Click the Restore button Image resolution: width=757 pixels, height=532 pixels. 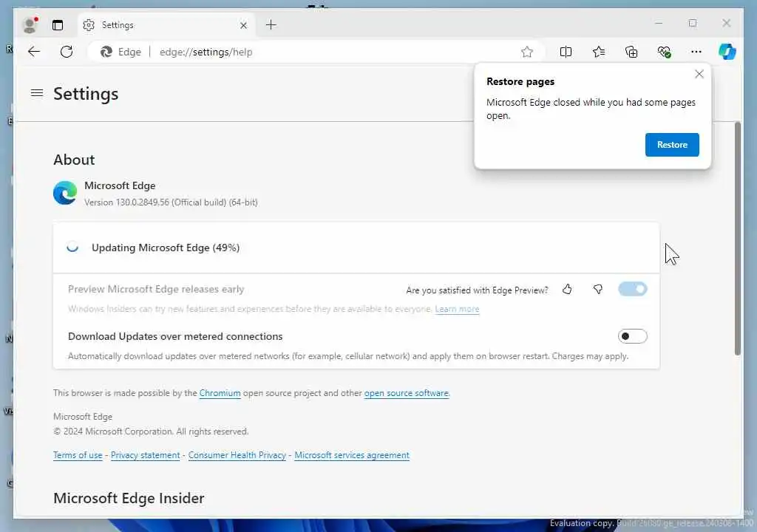tap(672, 145)
